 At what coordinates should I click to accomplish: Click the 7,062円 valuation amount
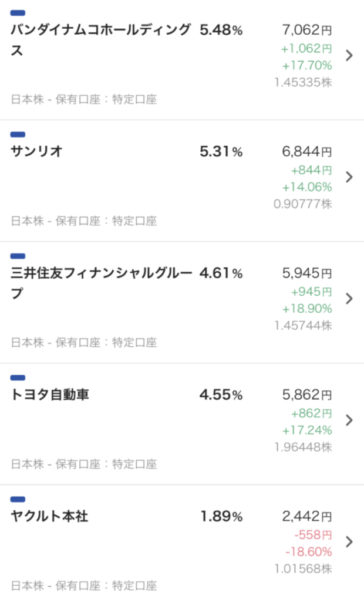(x=306, y=31)
